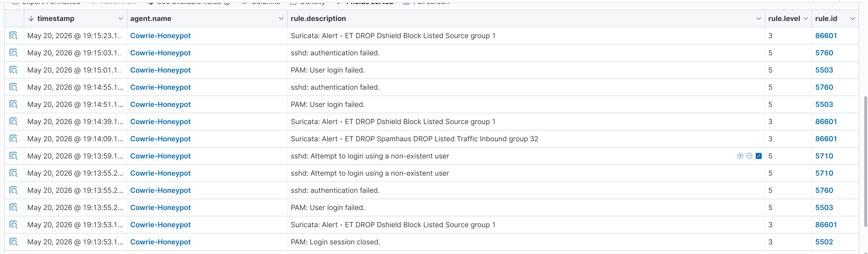The image size is (868, 254).
Task: Filter for value on non-existent user description
Action: coord(740,156)
